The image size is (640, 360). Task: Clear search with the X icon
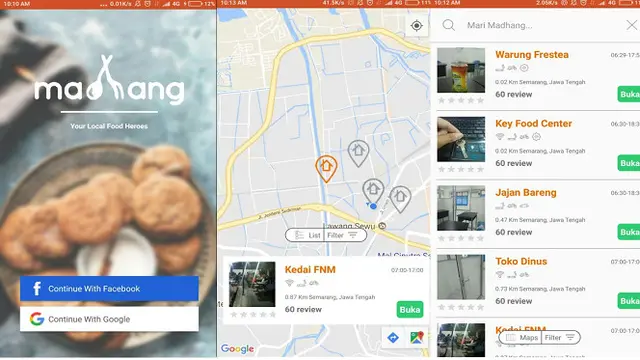[x=631, y=25]
